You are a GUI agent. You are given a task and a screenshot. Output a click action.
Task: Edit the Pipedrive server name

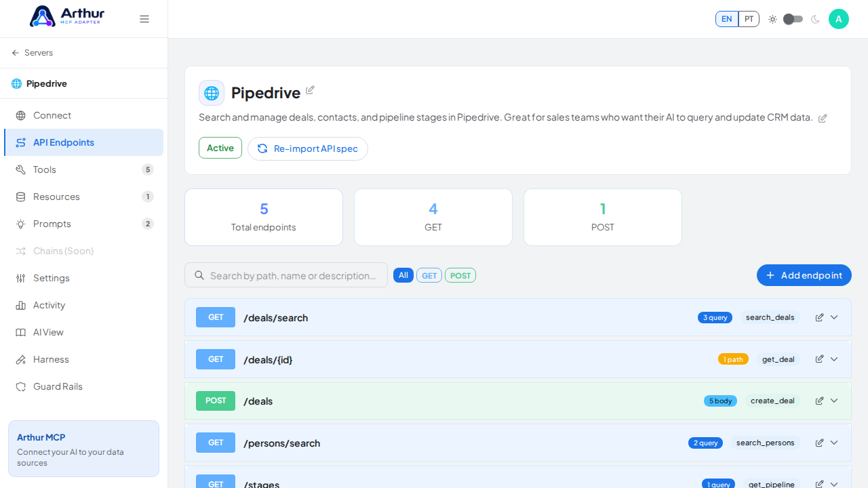click(x=310, y=90)
